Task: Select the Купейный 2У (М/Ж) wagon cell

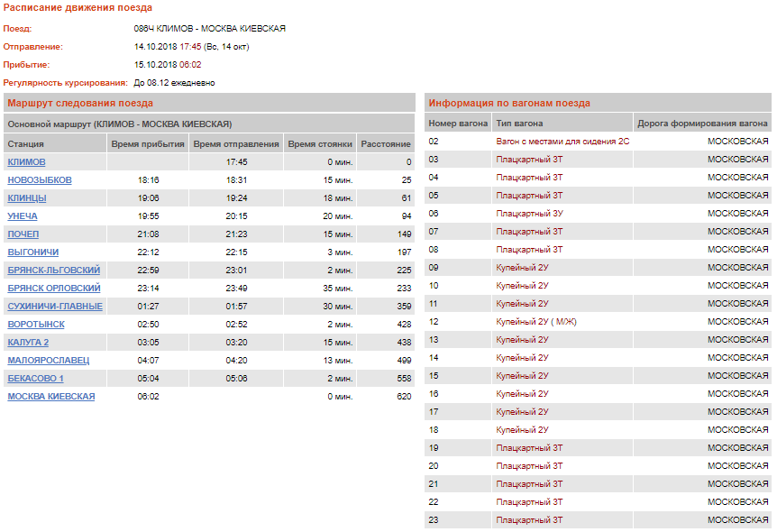Action: pyautogui.click(x=534, y=322)
